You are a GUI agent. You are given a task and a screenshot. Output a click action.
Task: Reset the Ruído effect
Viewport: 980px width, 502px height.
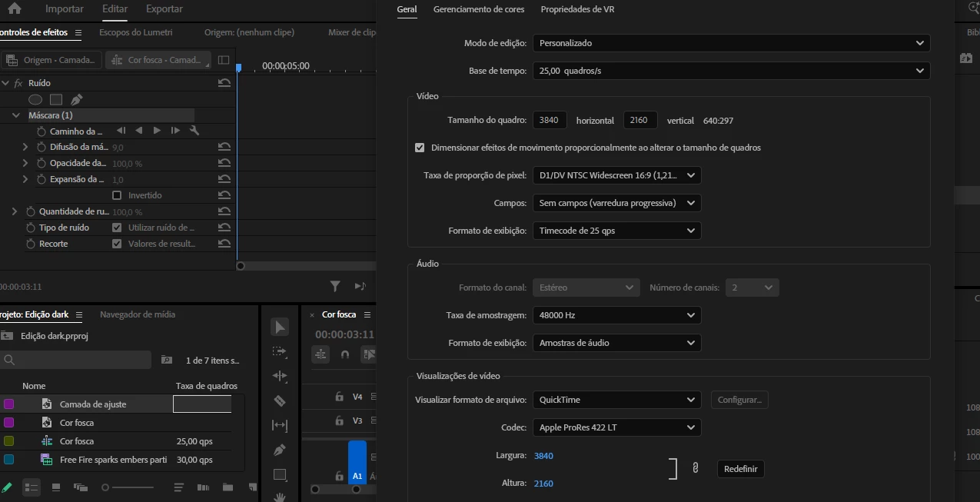click(224, 83)
